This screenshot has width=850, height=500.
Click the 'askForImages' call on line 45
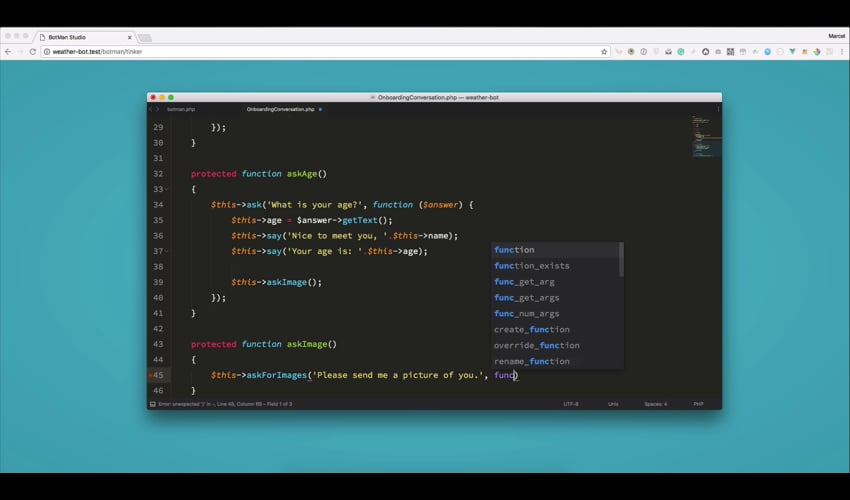coord(276,375)
